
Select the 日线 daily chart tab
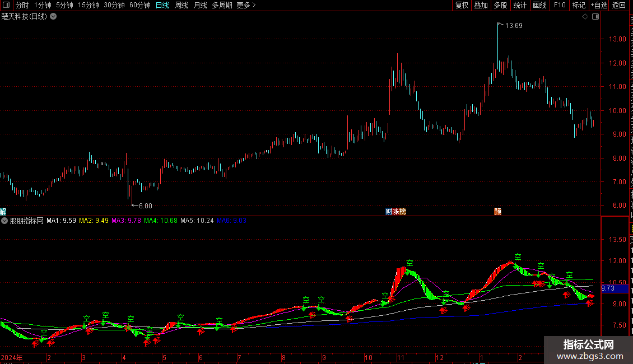pyautogui.click(x=162, y=5)
